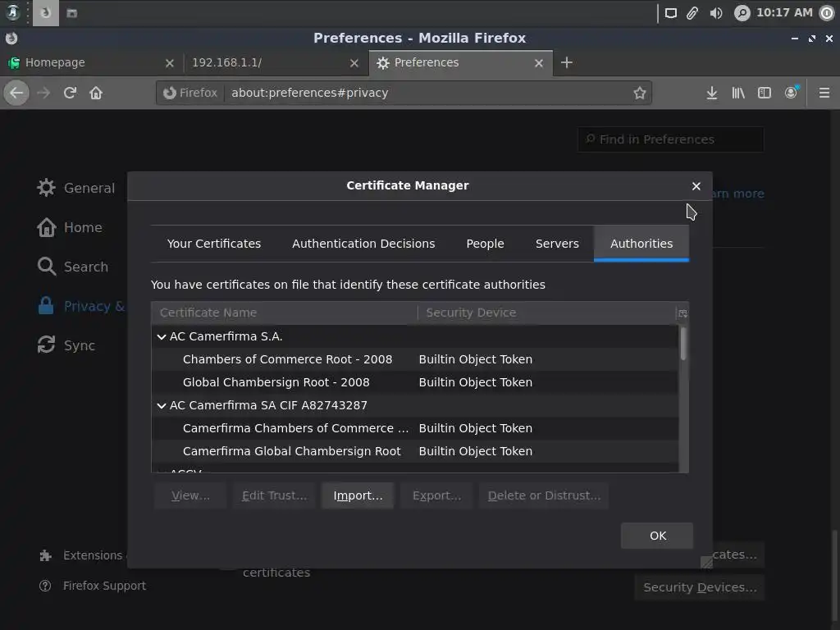Click Security Devices... button

[x=699, y=587]
